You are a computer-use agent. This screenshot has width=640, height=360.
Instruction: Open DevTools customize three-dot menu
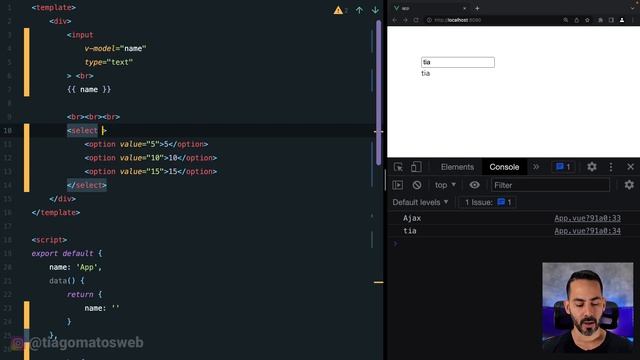[611, 167]
